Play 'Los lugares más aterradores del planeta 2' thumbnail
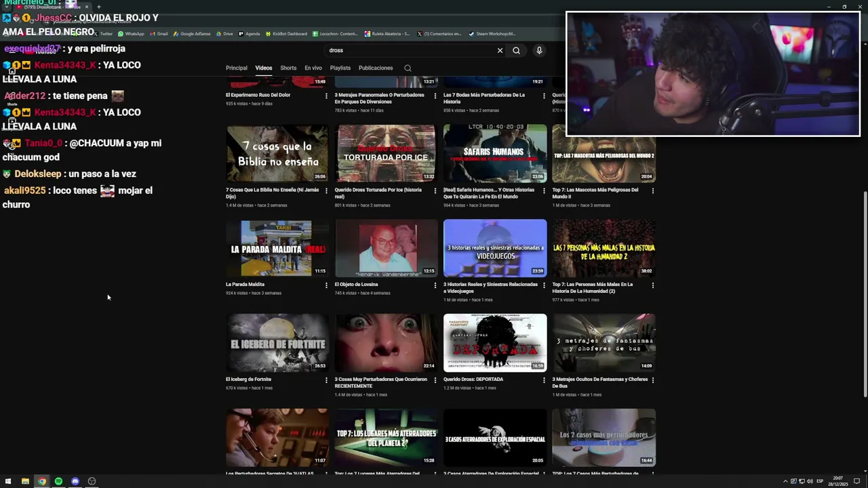This screenshot has height=488, width=868. click(386, 438)
